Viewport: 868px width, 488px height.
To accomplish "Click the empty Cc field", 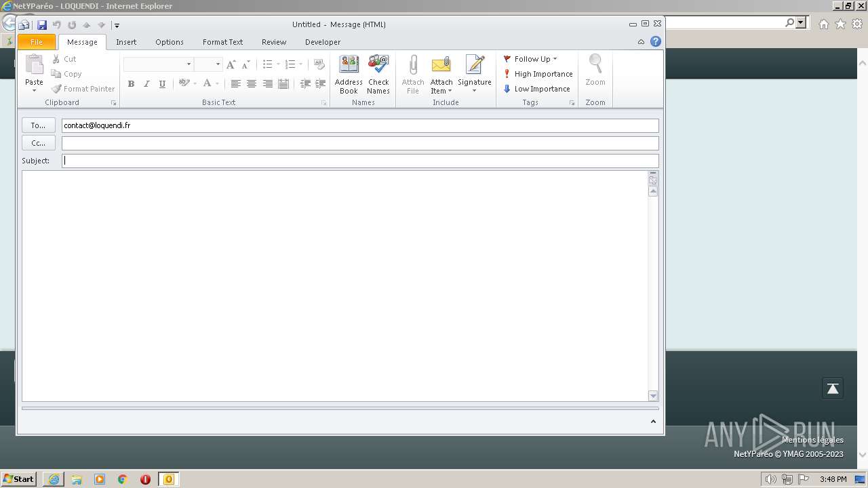I will point(360,143).
